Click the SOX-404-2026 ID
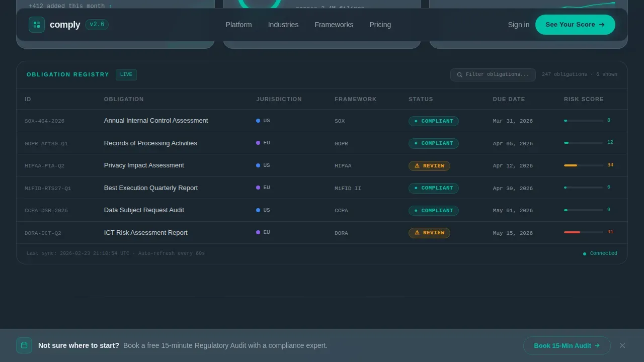 coord(44,121)
